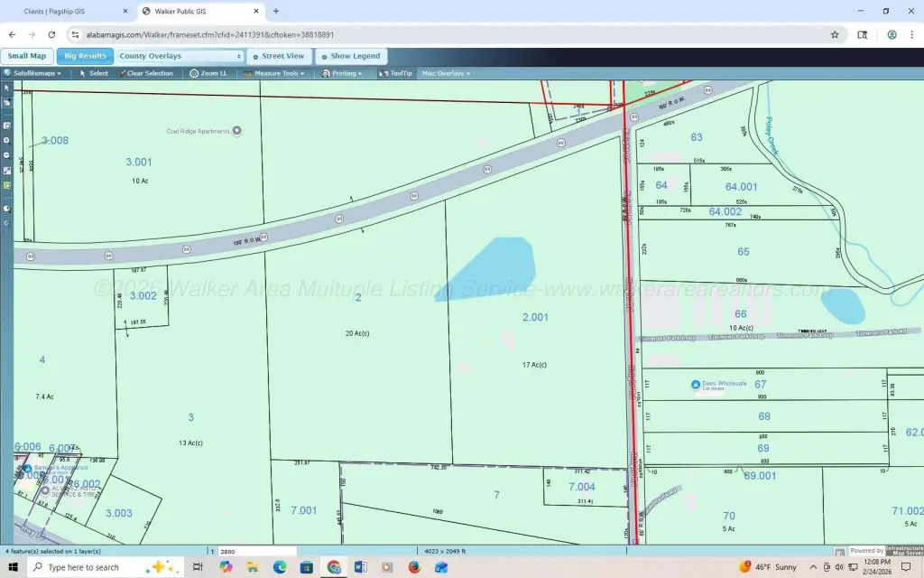Screen dimensions: 924x578
Task: Click the Coal Ridge Apartments map marker
Action: pos(237,131)
